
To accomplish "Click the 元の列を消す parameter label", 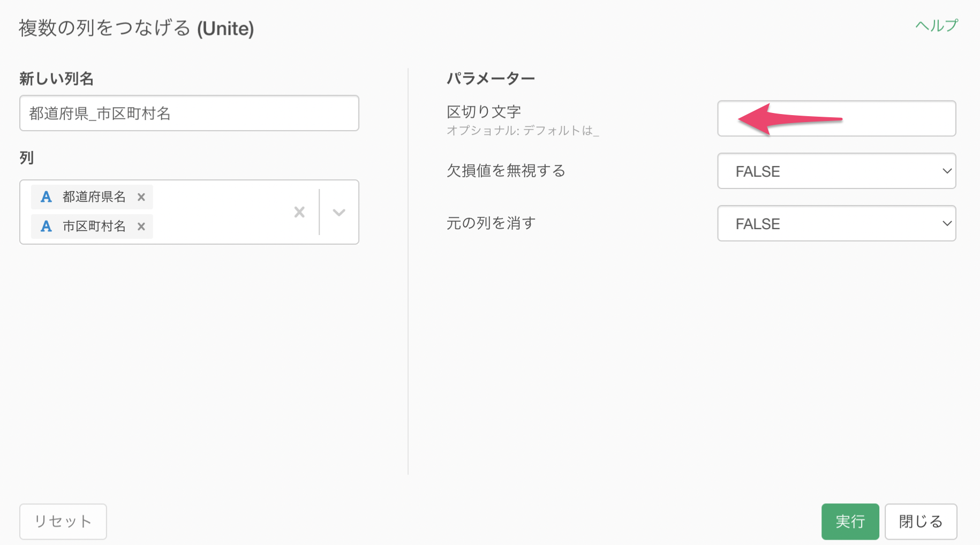I will click(x=491, y=223).
